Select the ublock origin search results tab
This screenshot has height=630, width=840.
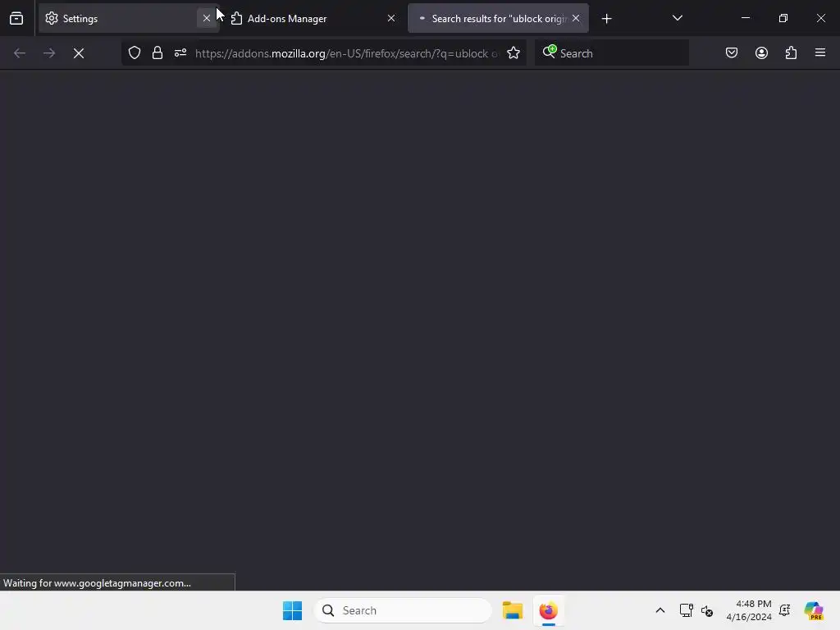point(498,18)
